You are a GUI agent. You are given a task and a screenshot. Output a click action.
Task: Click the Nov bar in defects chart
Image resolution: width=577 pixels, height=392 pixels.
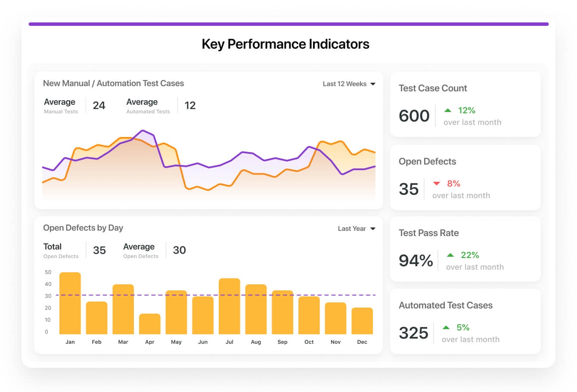click(x=335, y=318)
